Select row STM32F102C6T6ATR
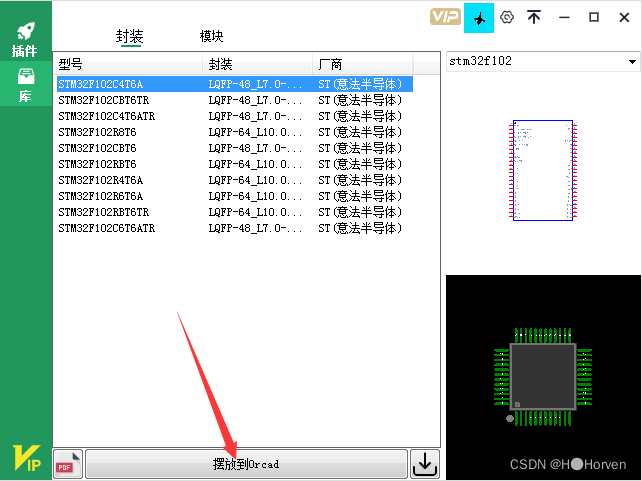 click(235, 228)
